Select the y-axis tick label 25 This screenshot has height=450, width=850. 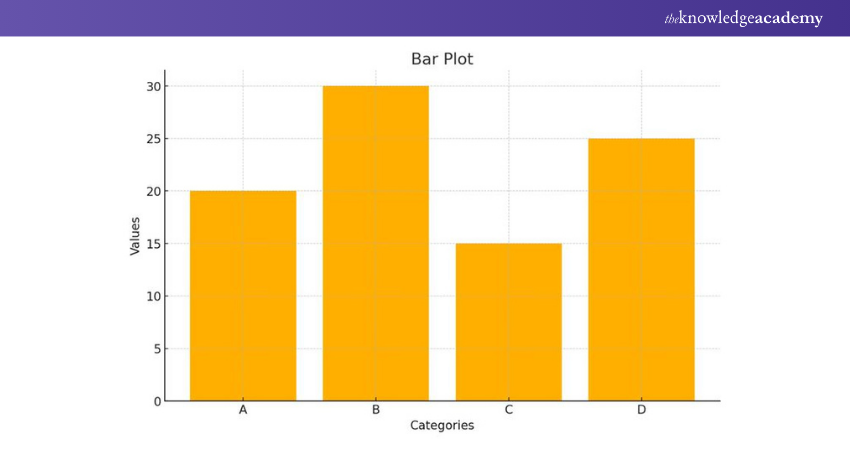tap(152, 139)
